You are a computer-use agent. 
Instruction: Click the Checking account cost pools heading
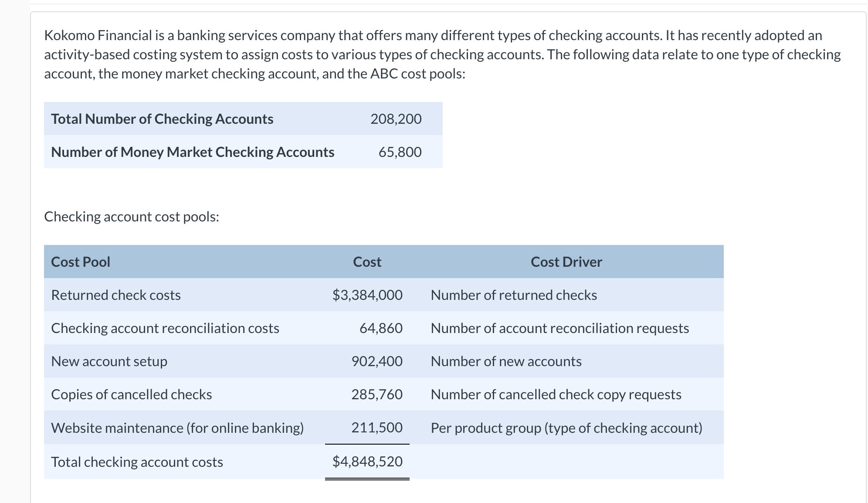click(132, 217)
